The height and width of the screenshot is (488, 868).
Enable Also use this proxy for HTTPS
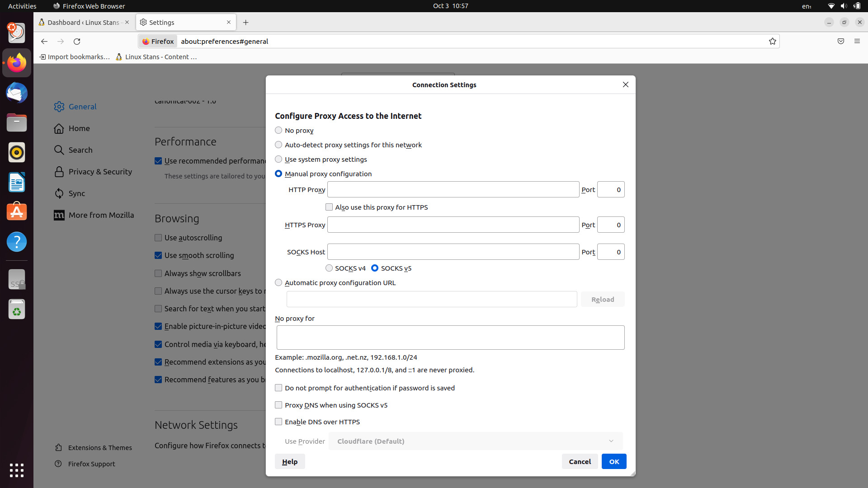[x=329, y=207]
